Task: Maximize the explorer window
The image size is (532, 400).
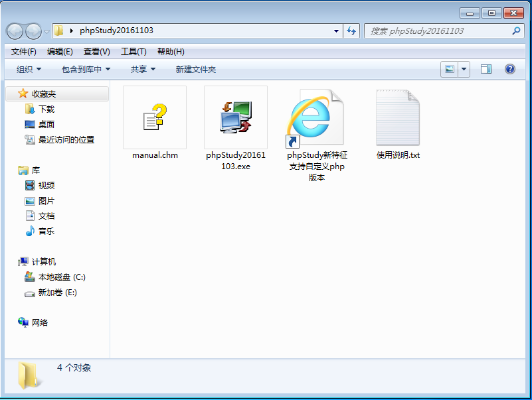Action: [491, 13]
